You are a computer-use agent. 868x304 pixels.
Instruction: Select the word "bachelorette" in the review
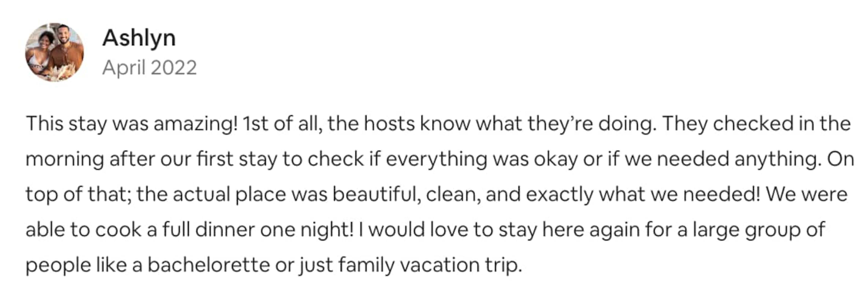(x=209, y=265)
